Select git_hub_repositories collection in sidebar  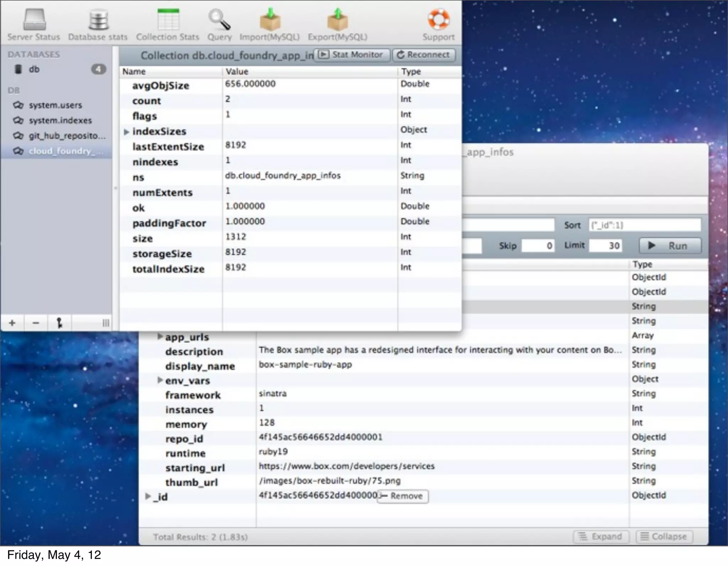click(67, 136)
